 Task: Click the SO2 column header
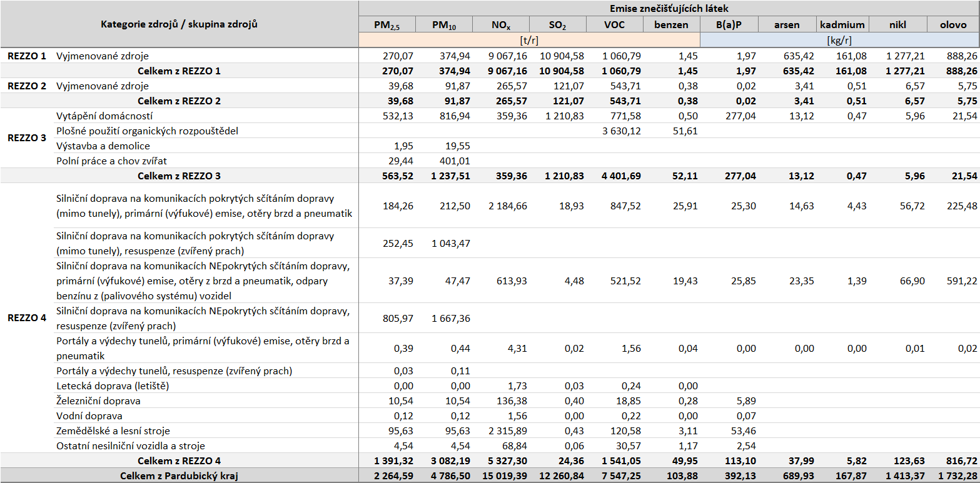click(558, 25)
